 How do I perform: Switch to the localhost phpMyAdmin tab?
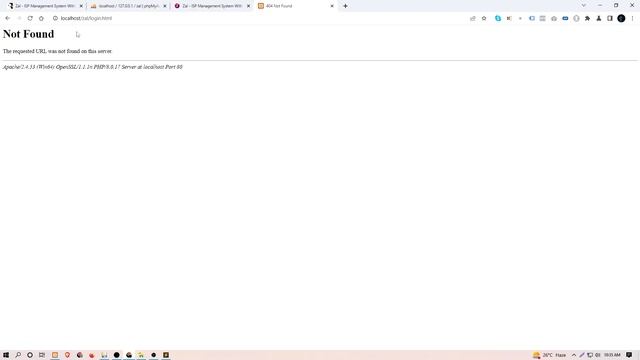click(128, 6)
